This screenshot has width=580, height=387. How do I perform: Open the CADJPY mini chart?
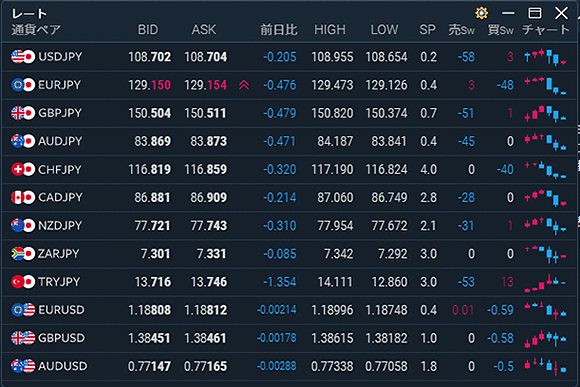click(545, 198)
